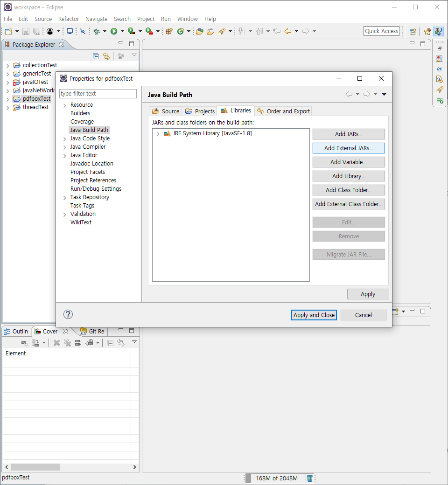448x485 pixels.
Task: Click the New wizard toolbar icon
Action: coord(9,31)
